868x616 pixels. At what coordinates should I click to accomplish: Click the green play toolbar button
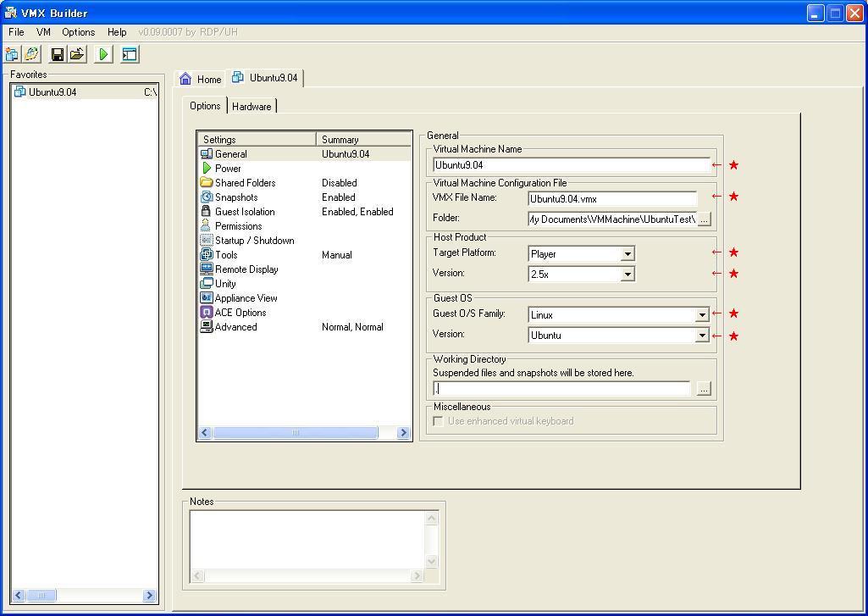click(x=103, y=54)
